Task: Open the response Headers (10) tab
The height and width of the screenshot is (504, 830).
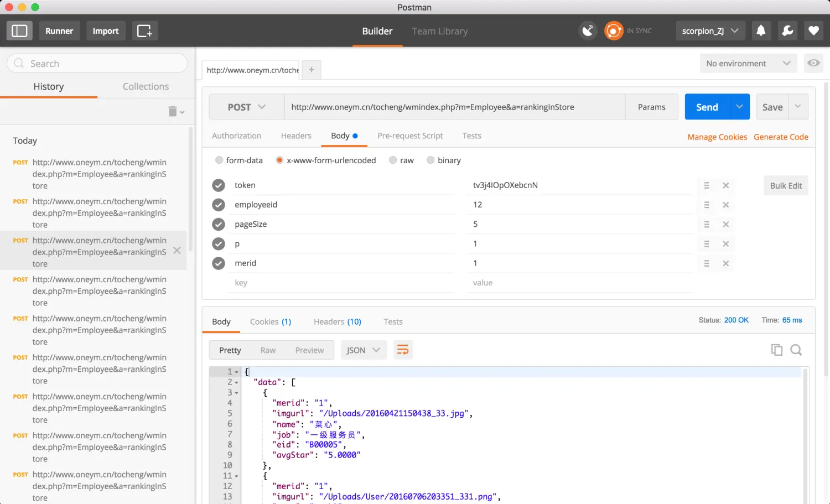Action: (x=338, y=321)
